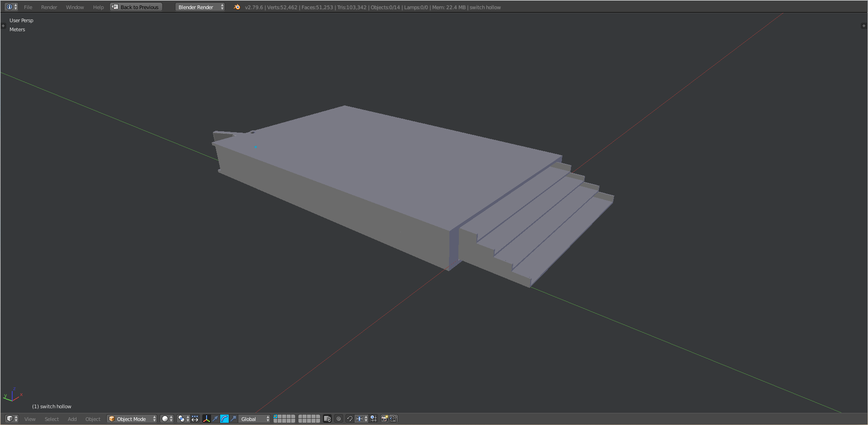
Task: Toggle the snap magnet icon
Action: 349,419
